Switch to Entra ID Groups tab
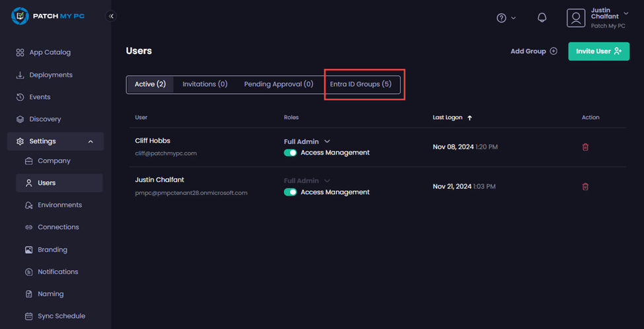This screenshot has height=329, width=644. click(361, 85)
